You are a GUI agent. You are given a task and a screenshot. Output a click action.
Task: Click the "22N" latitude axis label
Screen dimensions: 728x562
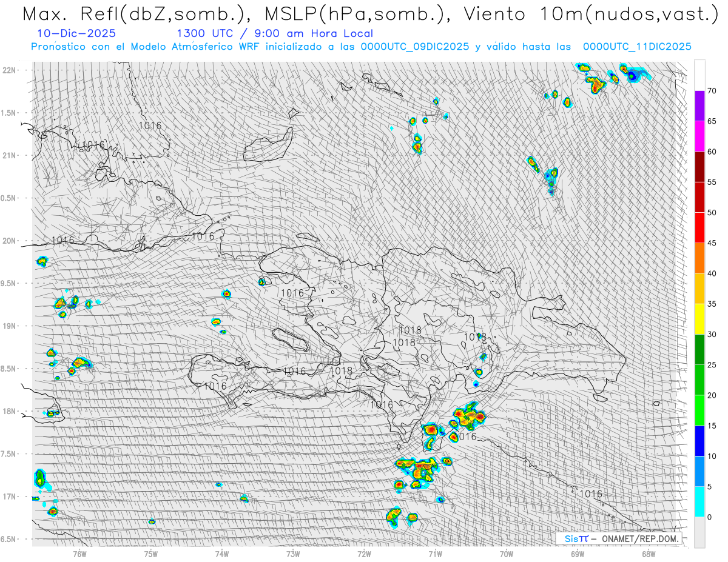(10, 70)
